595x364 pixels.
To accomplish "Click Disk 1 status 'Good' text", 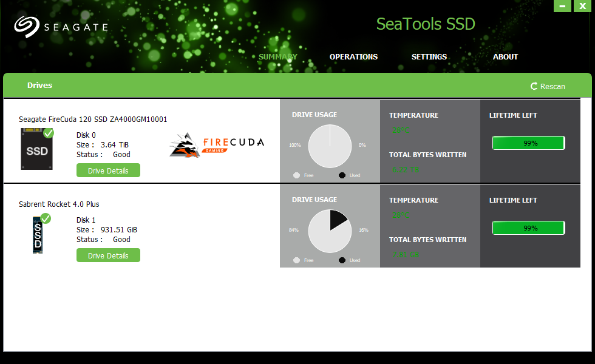I will [x=121, y=240].
